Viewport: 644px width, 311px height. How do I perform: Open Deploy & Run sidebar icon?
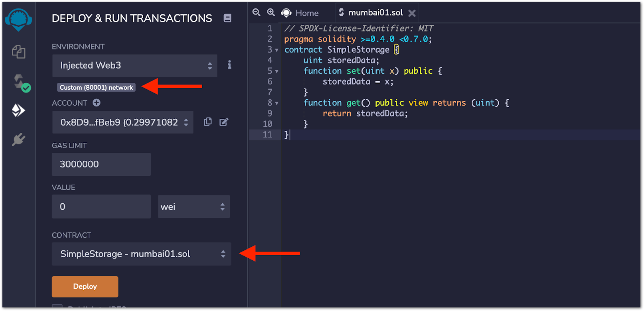pos(18,110)
